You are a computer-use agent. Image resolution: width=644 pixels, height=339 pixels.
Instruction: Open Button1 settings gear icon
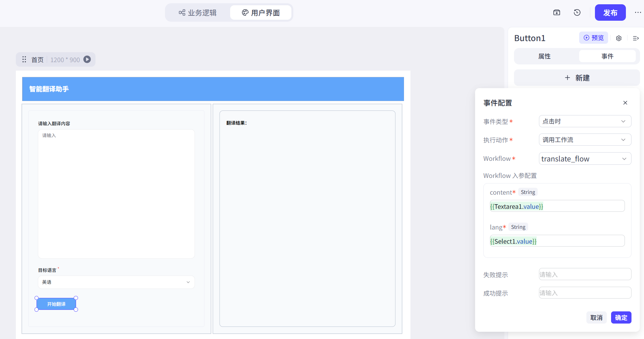[x=619, y=38]
